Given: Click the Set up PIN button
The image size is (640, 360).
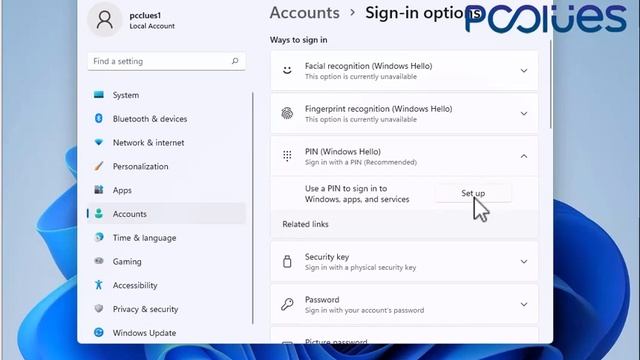Looking at the screenshot, I should pos(473,193).
